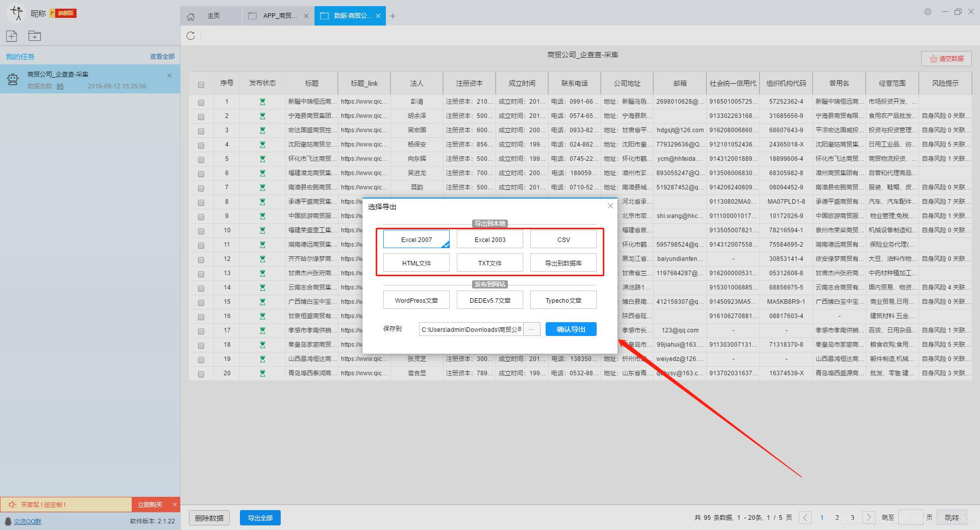This screenshot has width=980, height=530.
Task: Open the home tab icon
Action: tap(191, 16)
